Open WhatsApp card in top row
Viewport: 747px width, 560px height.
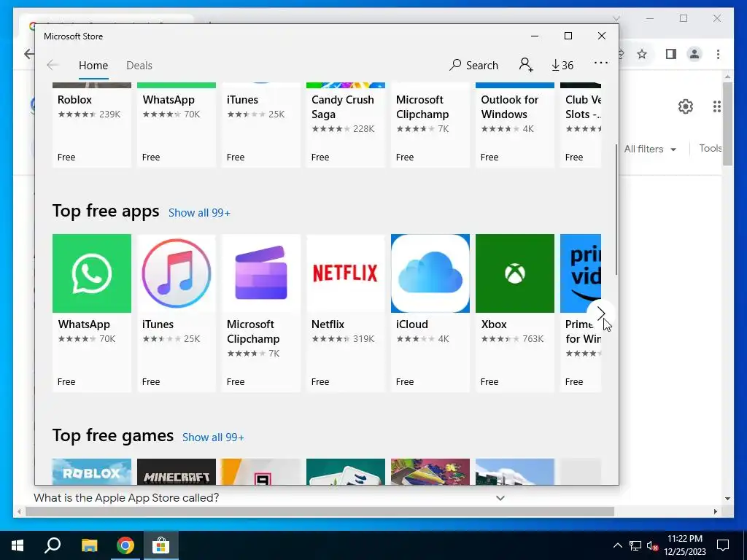click(177, 125)
